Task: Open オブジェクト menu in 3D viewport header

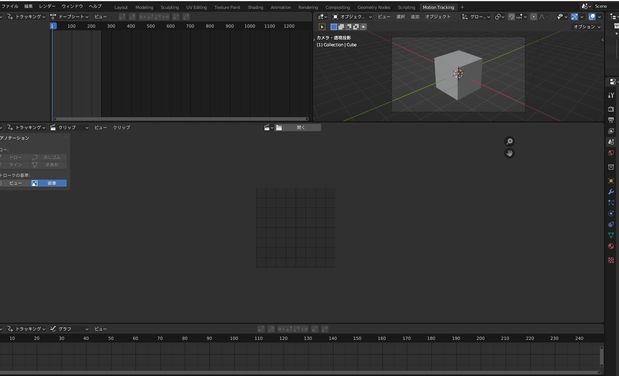Action: pos(438,17)
